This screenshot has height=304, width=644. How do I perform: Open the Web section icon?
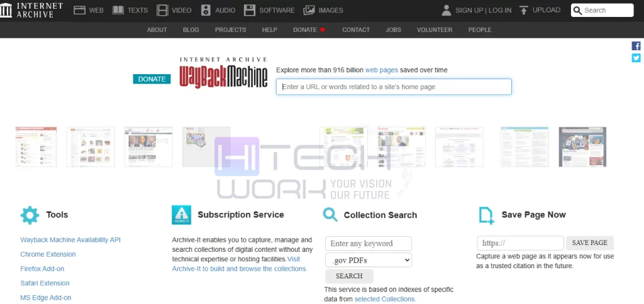(79, 10)
